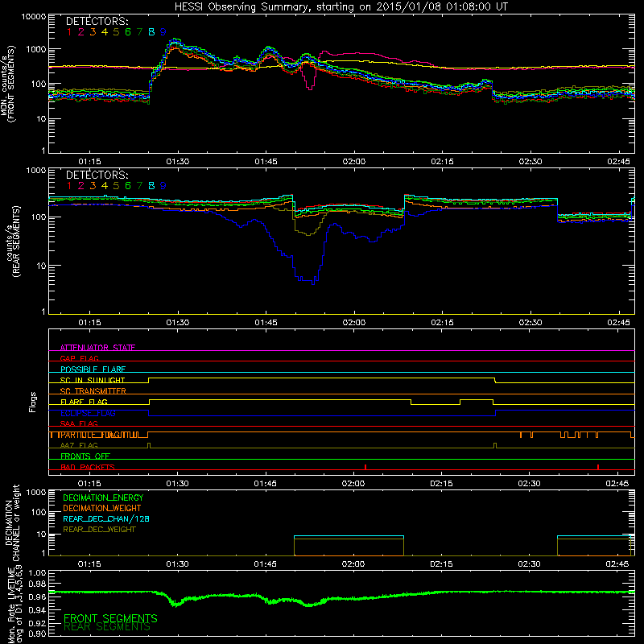644x644 pixels.
Task: Click the REAR SEGMENTS counts/s y-axis label
Action: 13,242
